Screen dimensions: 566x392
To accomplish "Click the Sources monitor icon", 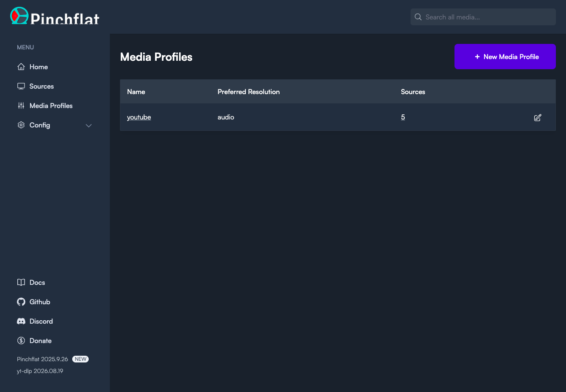I will point(21,86).
